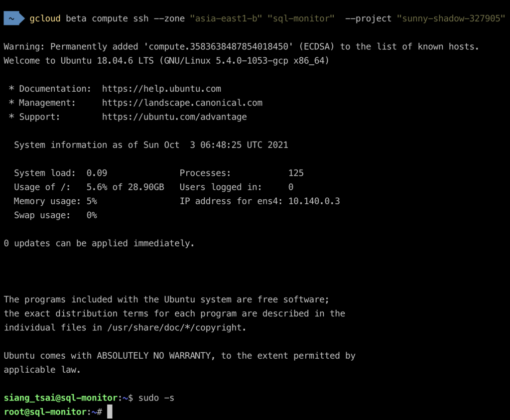Screen dimensions: 510x420
Task: Click the timestamp Sun Oct 3 06:48:25 UTC 2021
Action: [216, 145]
